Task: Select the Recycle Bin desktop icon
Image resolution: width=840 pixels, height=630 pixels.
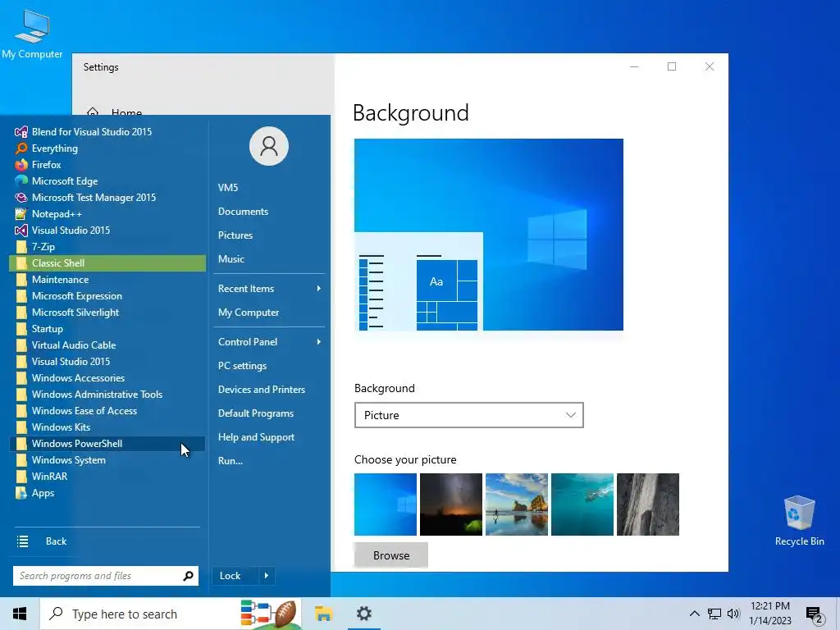Action: 799,521
